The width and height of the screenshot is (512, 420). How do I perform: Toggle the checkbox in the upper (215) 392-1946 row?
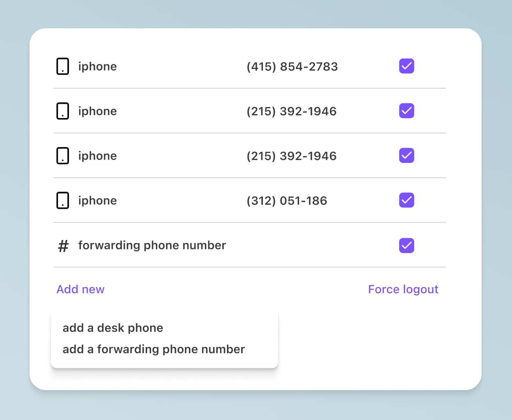pyautogui.click(x=407, y=111)
